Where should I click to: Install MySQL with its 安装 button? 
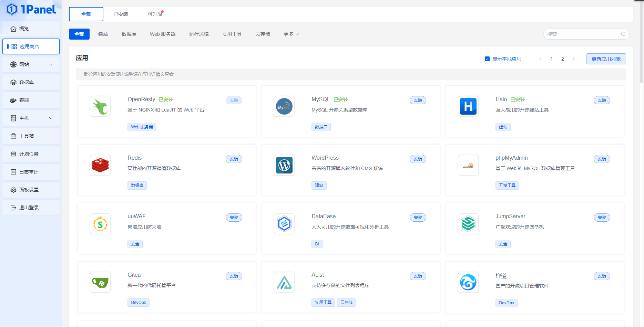click(418, 100)
